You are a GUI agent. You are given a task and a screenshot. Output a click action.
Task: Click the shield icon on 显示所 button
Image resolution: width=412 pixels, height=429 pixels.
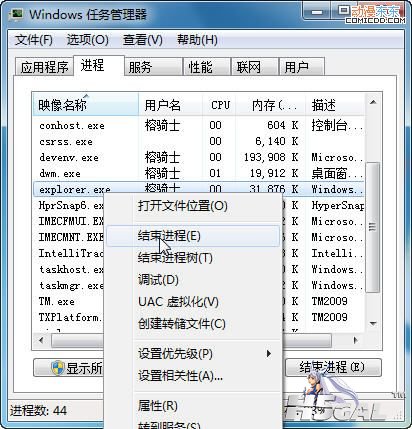pyautogui.click(x=57, y=368)
